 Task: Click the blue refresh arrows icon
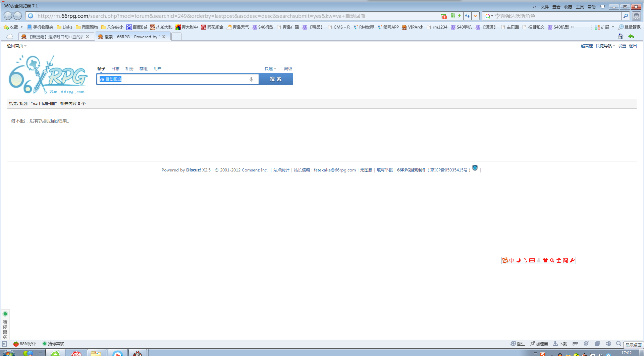click(467, 16)
